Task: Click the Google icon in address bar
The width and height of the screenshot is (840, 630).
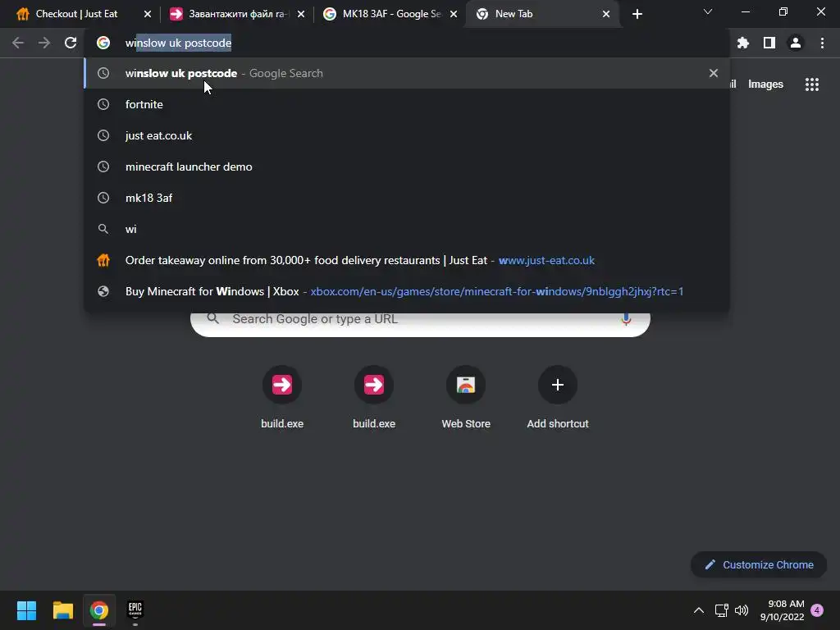Action: point(103,43)
